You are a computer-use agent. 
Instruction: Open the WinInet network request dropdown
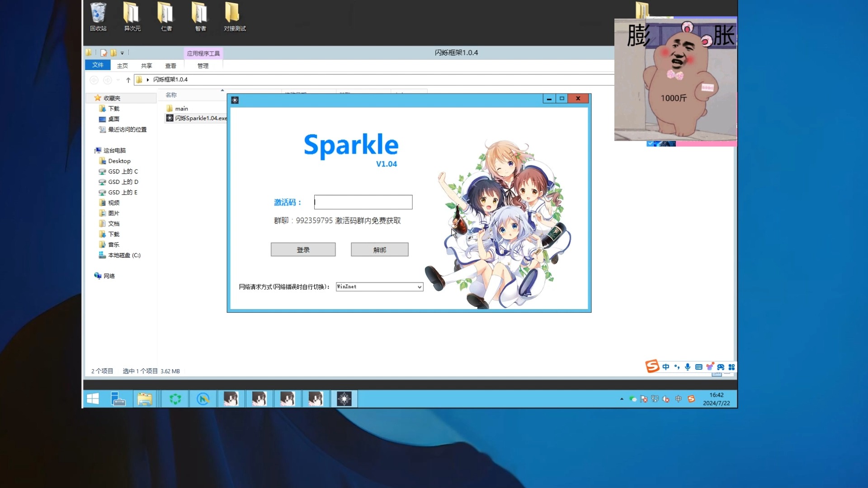click(x=379, y=286)
